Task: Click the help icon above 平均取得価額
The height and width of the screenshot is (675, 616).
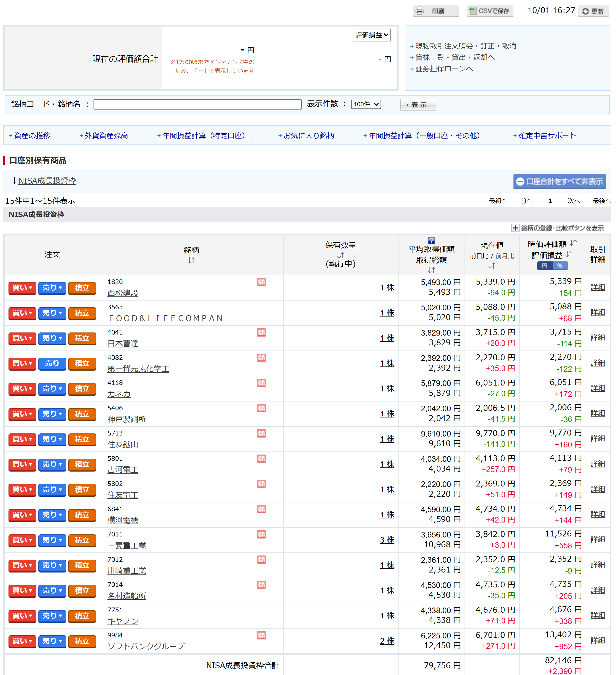Action: (431, 240)
